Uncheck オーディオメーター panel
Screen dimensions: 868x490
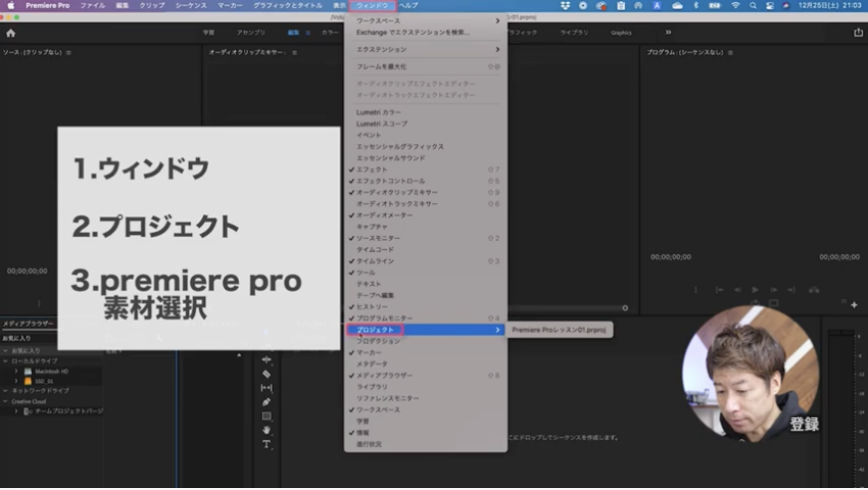click(425, 215)
